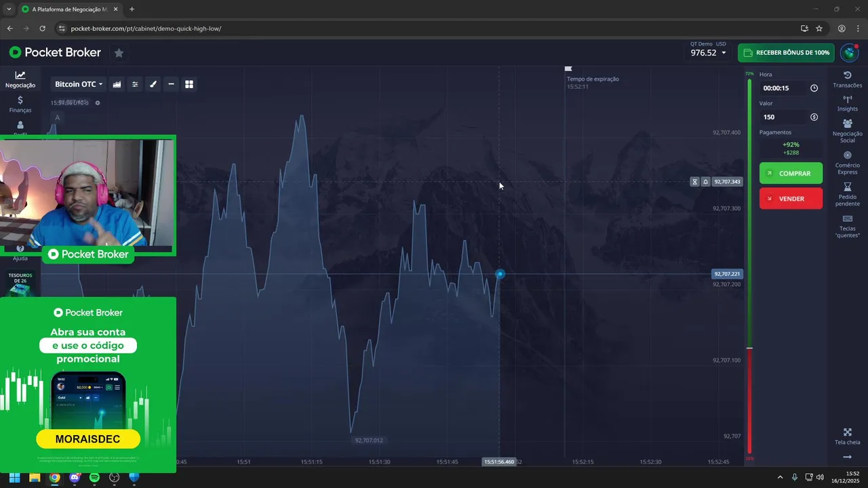The height and width of the screenshot is (488, 868).
Task: Open Teclas quentes hotkeys panel
Action: 847,226
